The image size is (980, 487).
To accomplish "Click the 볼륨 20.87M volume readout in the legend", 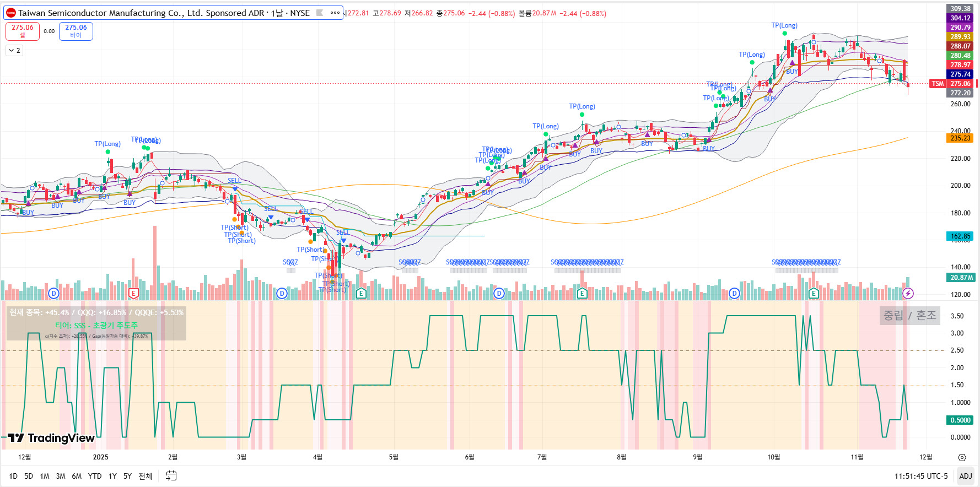I will point(537,13).
